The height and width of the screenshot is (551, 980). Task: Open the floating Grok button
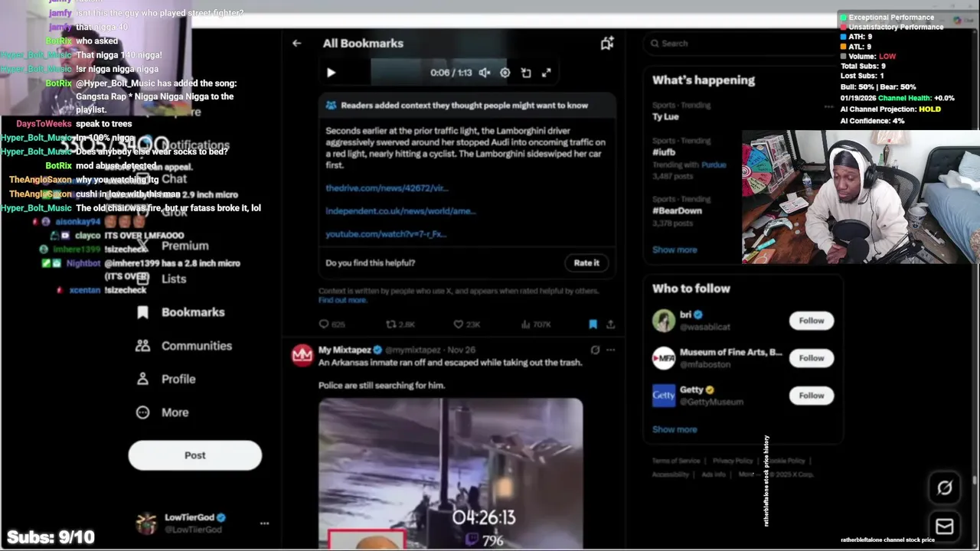944,487
